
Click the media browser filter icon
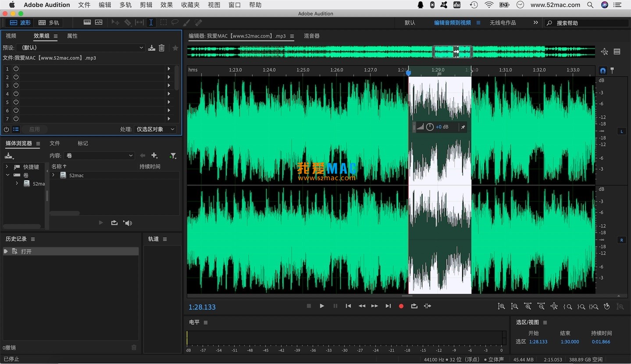[173, 156]
